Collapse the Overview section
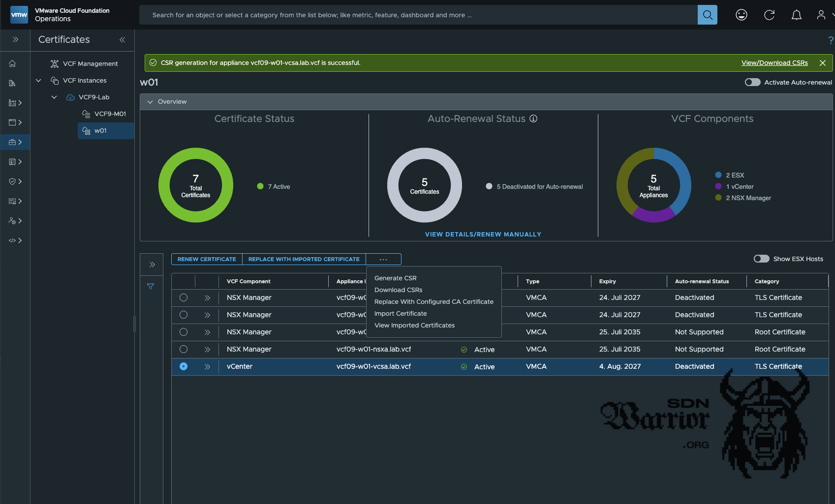The width and height of the screenshot is (835, 504). 150,102
